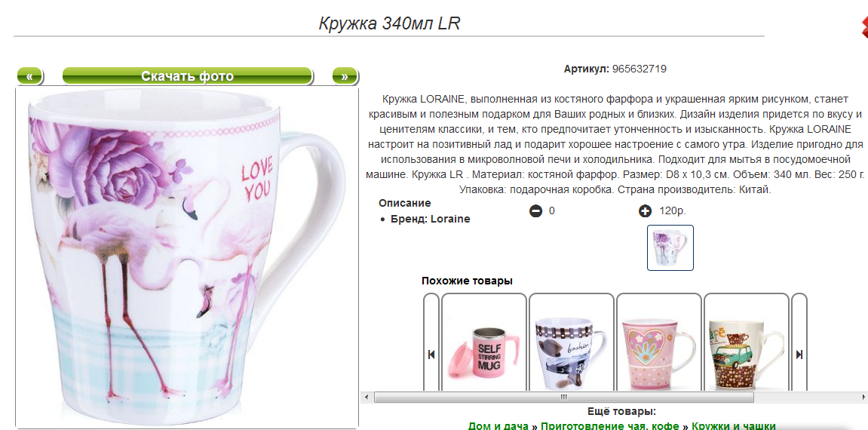Click right arrow of horizontal scrollbar
The image size is (868, 430).
863,397
